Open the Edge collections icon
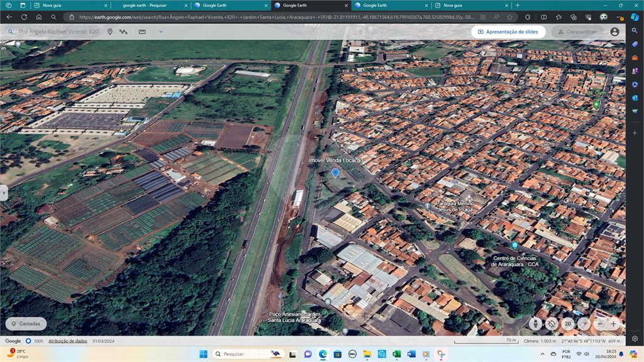The image size is (644, 362). coord(574,17)
